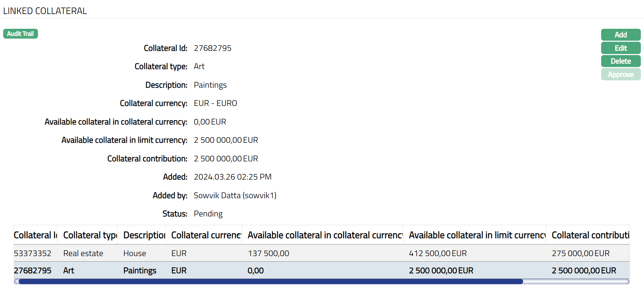Sort by Collateral Id column header
644x288 pixels.
[35, 235]
